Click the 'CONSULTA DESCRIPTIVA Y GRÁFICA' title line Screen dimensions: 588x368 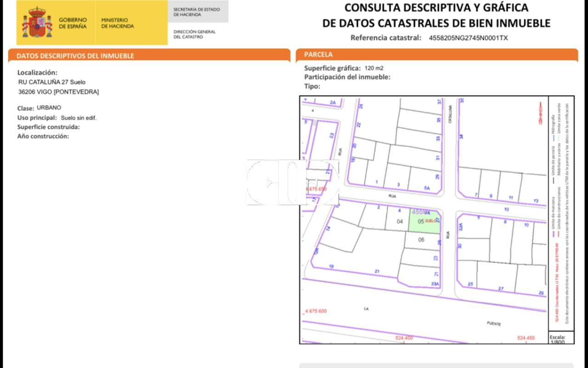(x=436, y=8)
